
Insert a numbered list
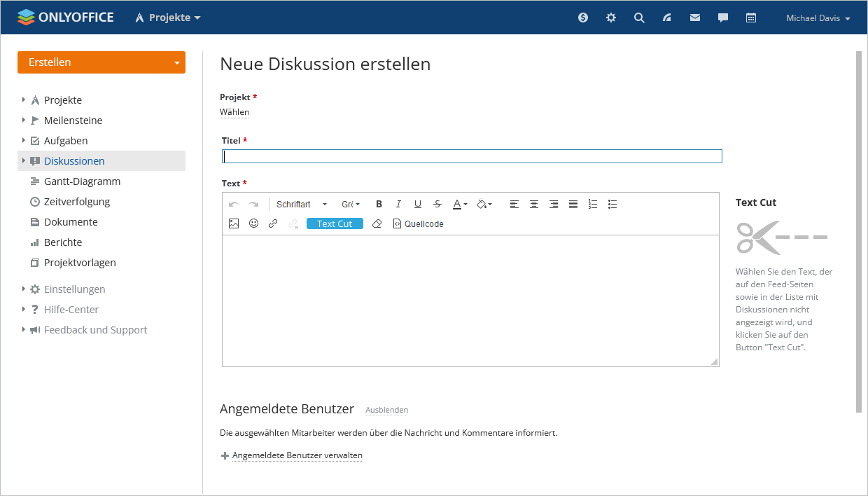pos(593,204)
